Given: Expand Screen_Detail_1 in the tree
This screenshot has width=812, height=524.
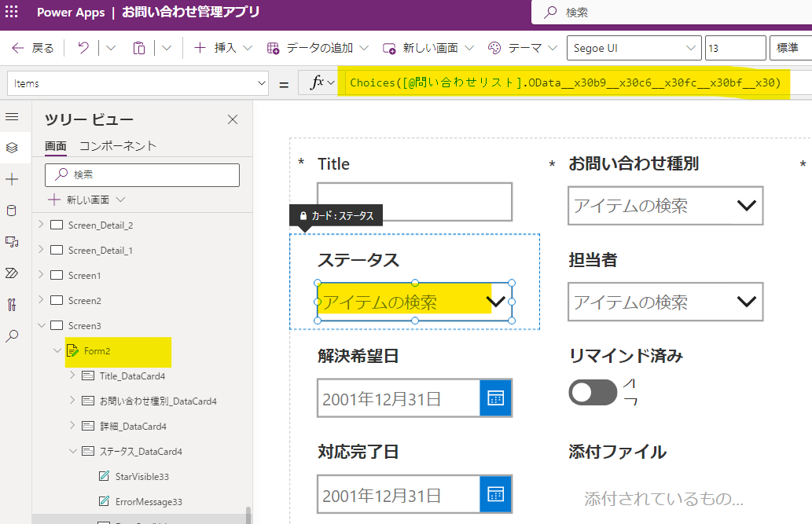Looking at the screenshot, I should click(42, 249).
